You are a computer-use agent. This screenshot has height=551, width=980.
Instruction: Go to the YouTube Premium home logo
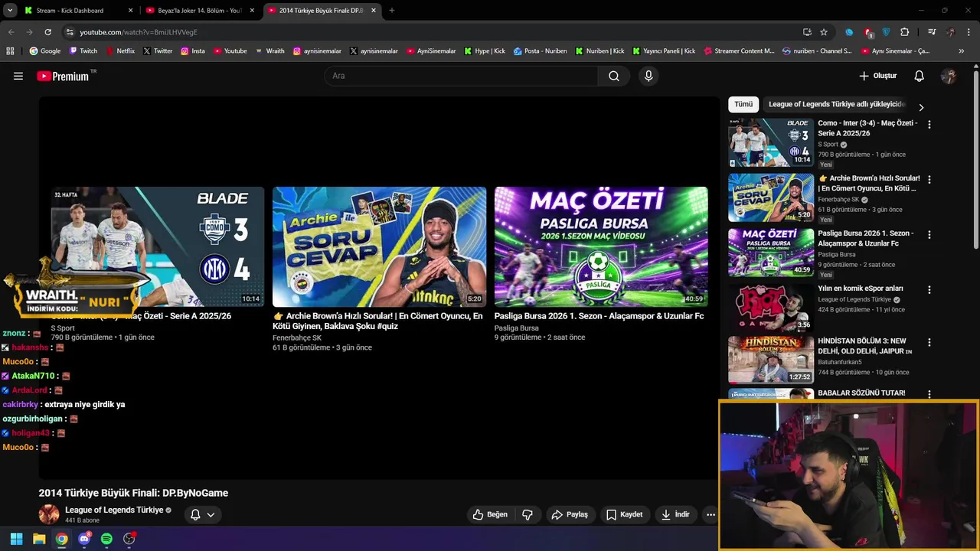tap(63, 76)
